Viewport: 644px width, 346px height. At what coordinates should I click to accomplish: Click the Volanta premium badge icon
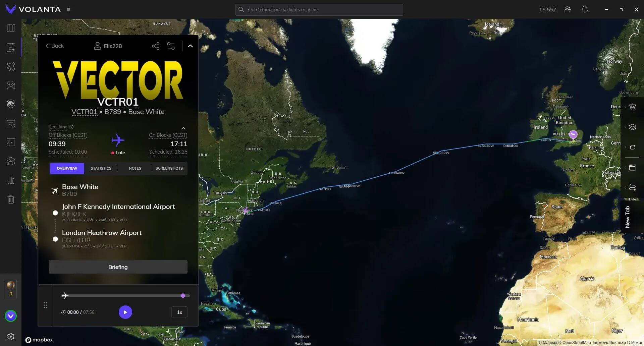click(11, 316)
